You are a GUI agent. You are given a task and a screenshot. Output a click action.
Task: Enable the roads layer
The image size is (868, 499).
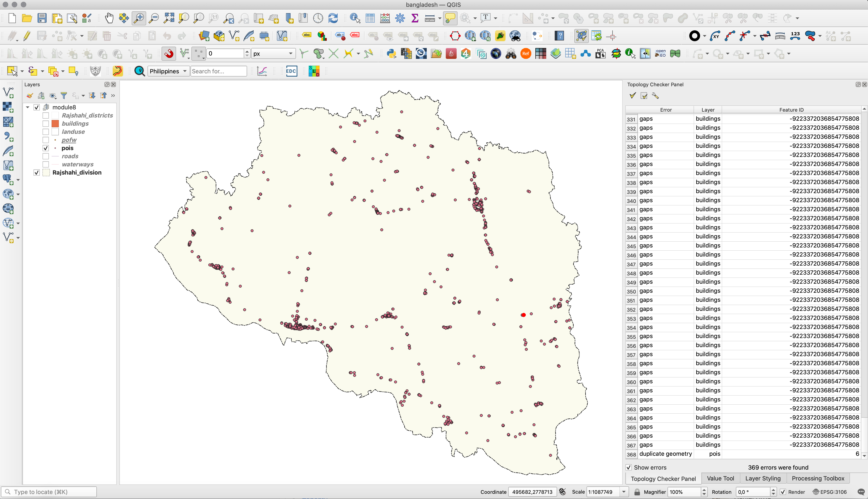tap(45, 156)
